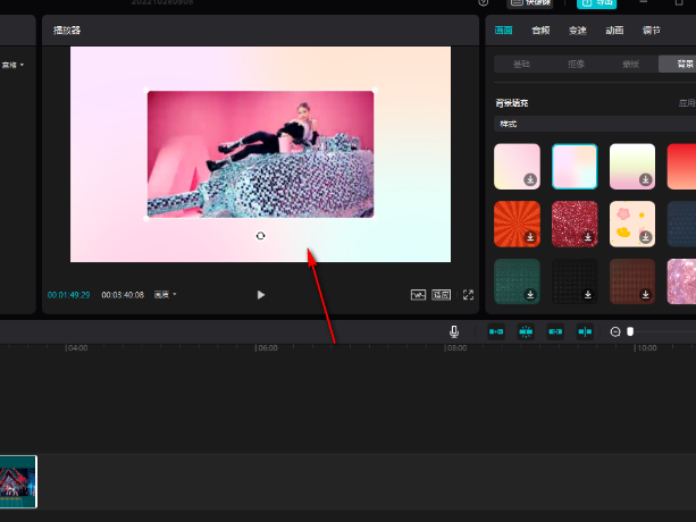Select the 蒙版 sub-tab
Viewport: 696px width, 522px height.
[631, 64]
